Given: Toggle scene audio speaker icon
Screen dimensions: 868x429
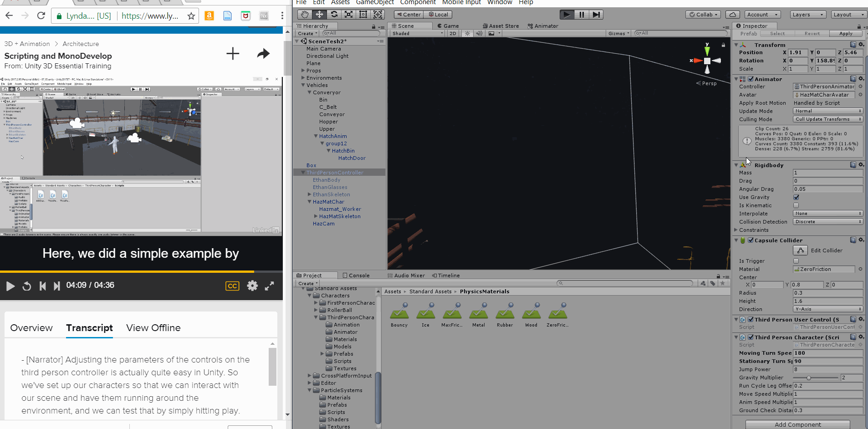Looking at the screenshot, I should tap(479, 33).
